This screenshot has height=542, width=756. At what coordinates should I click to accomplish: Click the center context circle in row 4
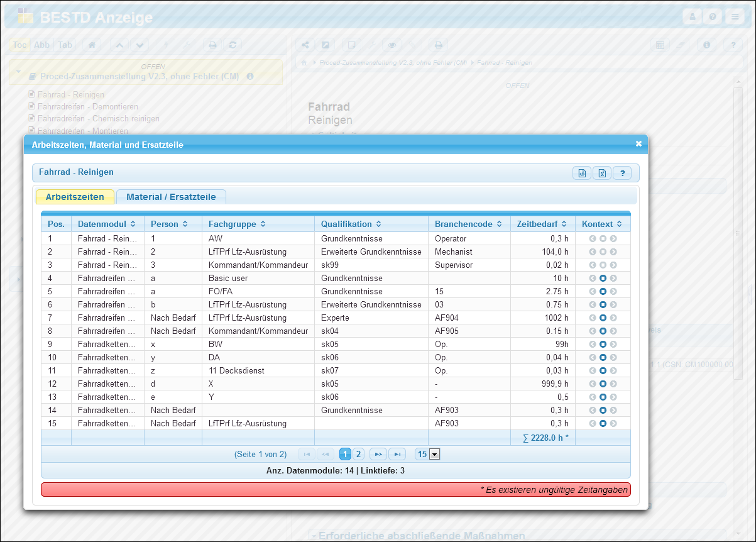pyautogui.click(x=603, y=278)
